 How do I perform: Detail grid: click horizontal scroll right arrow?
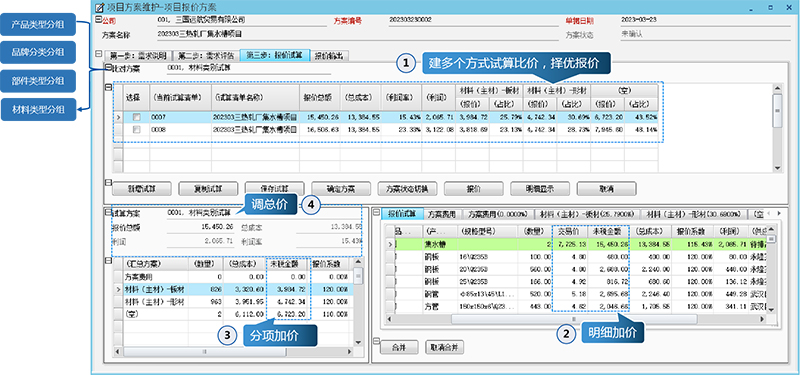click(762, 318)
